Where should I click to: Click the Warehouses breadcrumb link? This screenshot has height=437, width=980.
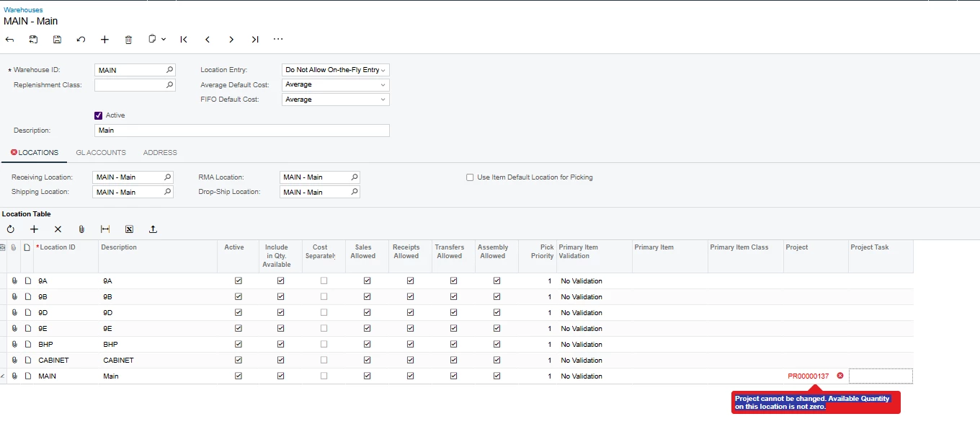pos(23,10)
